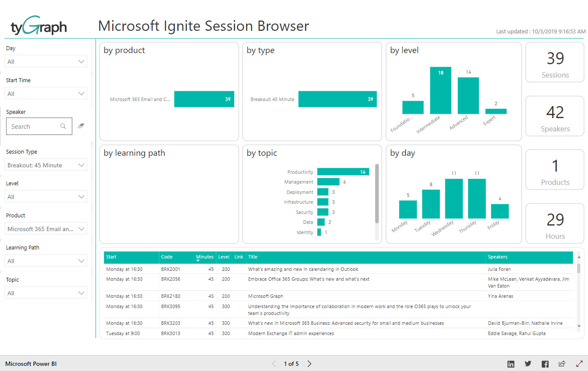Viewport: 588px width, 371px height.
Task: Click the Link column header
Action: point(239,257)
